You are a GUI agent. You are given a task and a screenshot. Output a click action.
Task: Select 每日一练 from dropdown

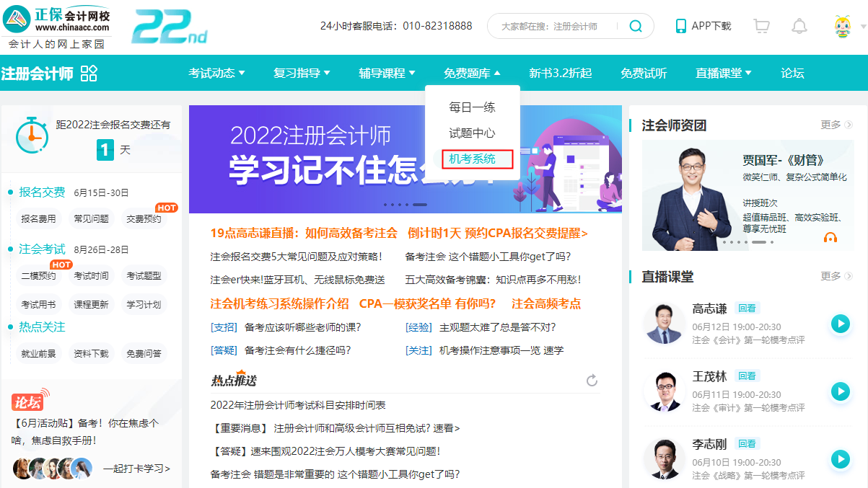tap(473, 107)
